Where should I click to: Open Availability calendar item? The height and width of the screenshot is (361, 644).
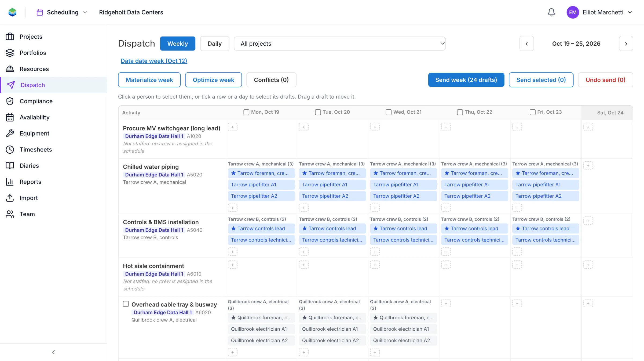54,117
